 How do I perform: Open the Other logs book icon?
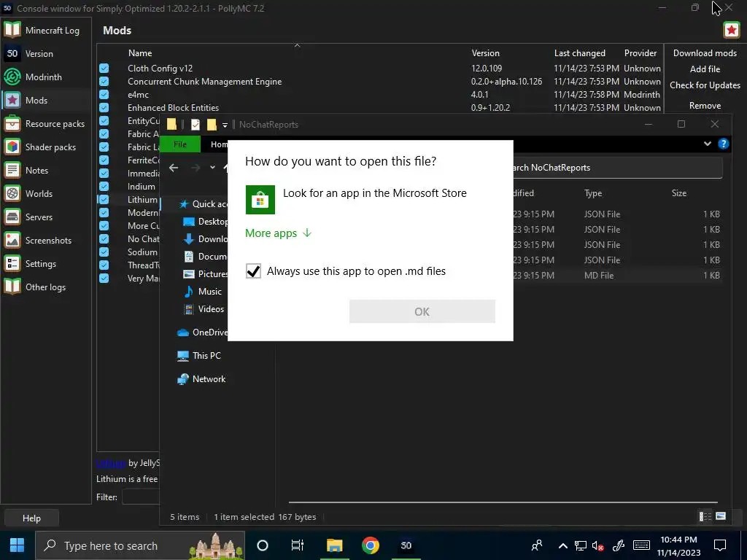(x=12, y=287)
